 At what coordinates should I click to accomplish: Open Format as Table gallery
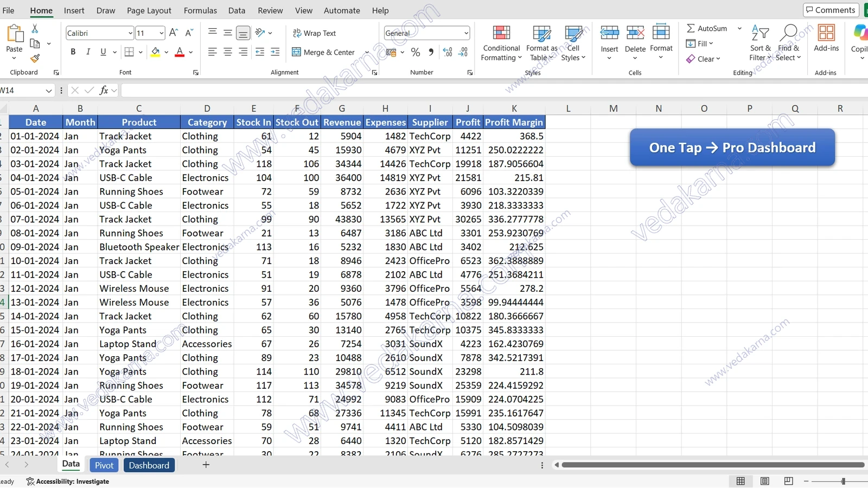[x=541, y=43]
